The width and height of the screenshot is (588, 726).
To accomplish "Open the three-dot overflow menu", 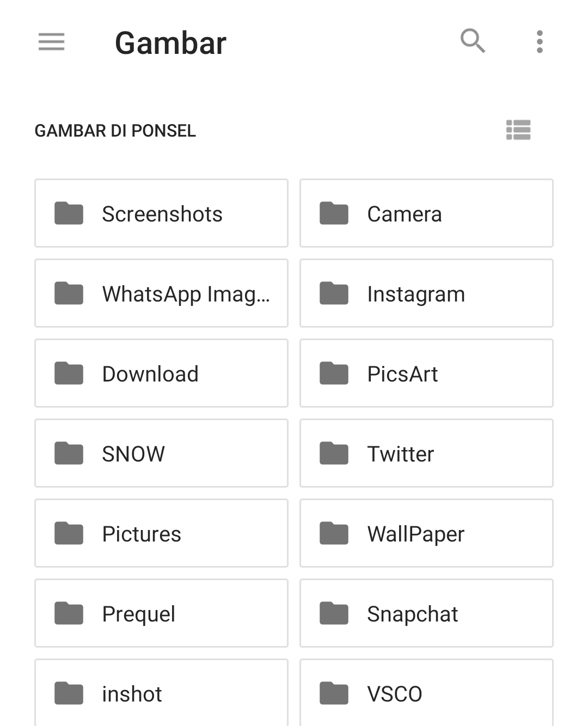I will pos(540,42).
